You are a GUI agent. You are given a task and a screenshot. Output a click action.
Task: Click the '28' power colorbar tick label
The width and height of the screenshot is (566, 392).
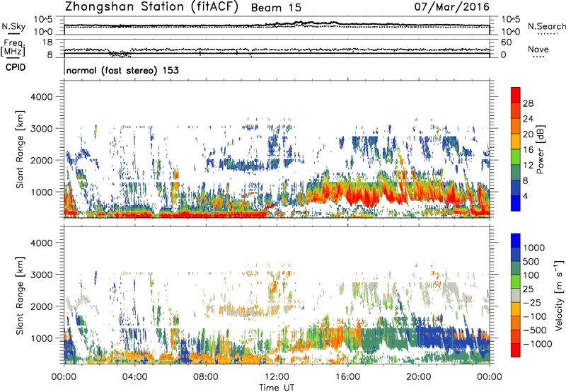(x=528, y=103)
